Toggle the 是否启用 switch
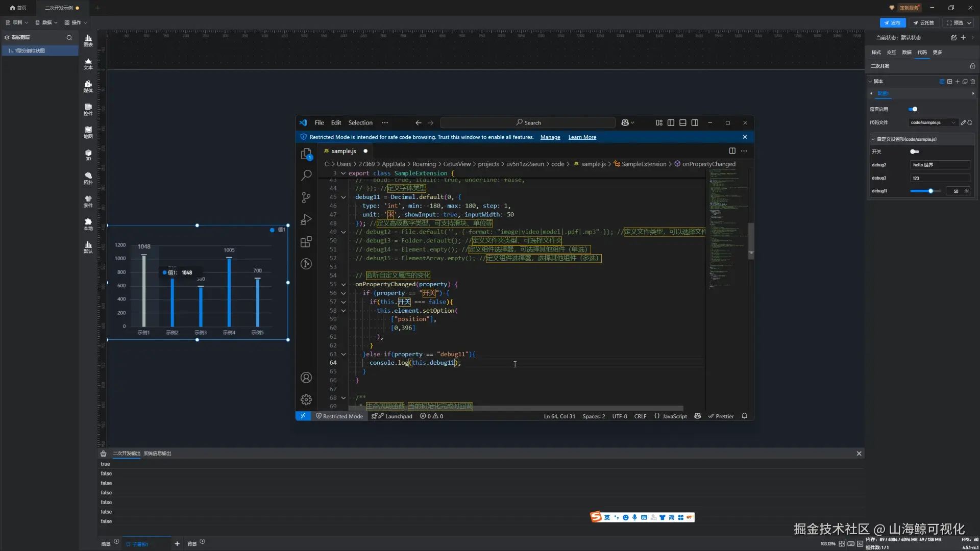 pyautogui.click(x=913, y=109)
